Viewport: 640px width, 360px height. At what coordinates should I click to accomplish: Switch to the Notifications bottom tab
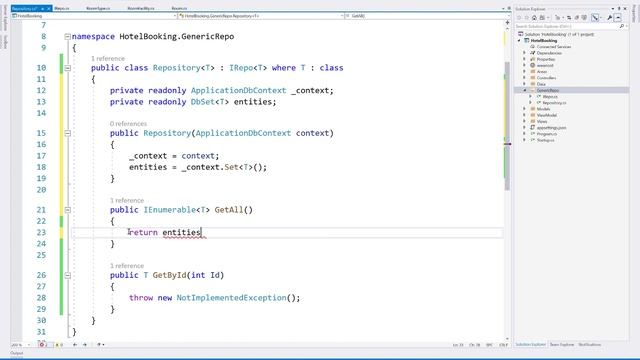(590, 345)
